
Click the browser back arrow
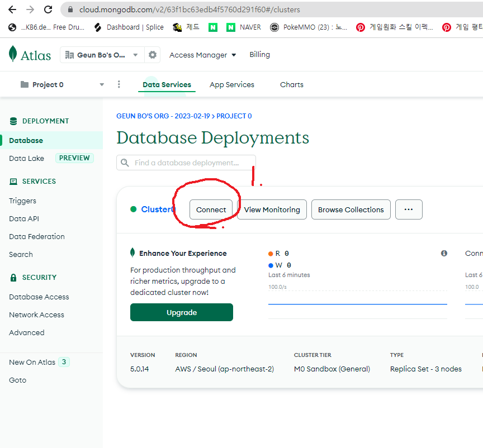pos(12,9)
